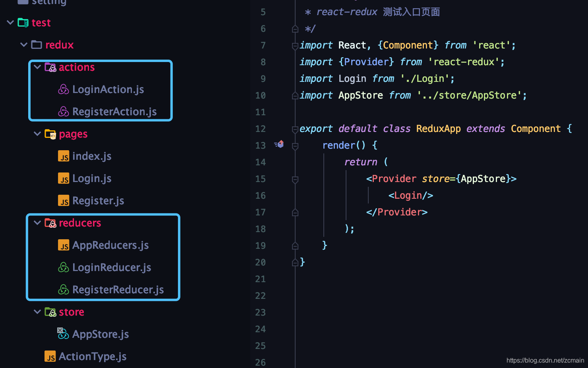Click line number 25 in the gutter
588x368 pixels.
[260, 346]
